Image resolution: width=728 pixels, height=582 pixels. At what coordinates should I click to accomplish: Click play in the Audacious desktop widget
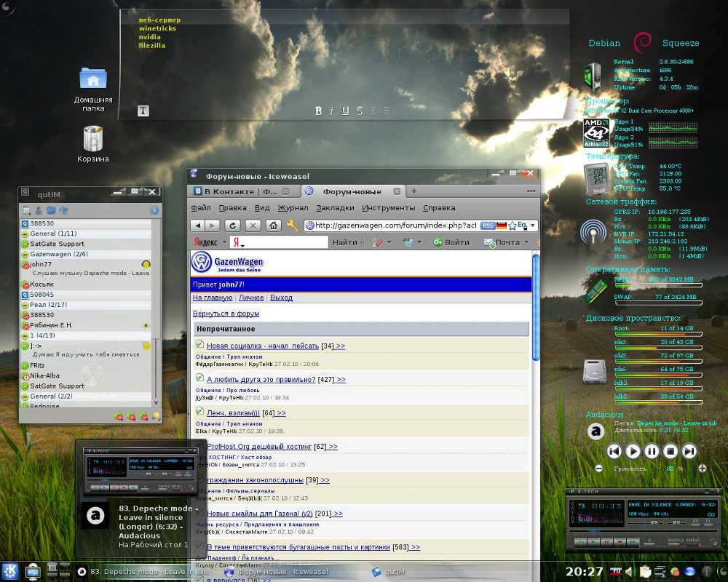click(633, 450)
